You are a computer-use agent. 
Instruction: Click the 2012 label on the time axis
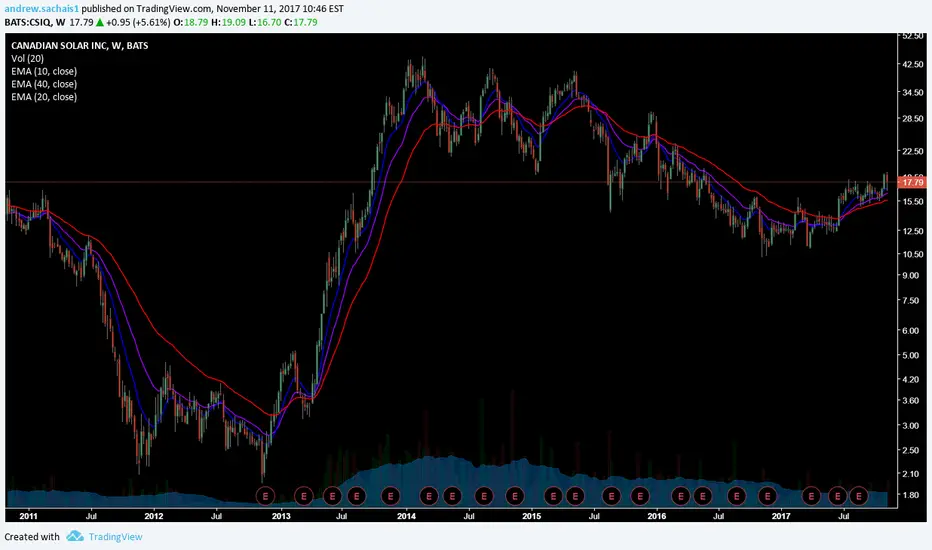[x=154, y=516]
